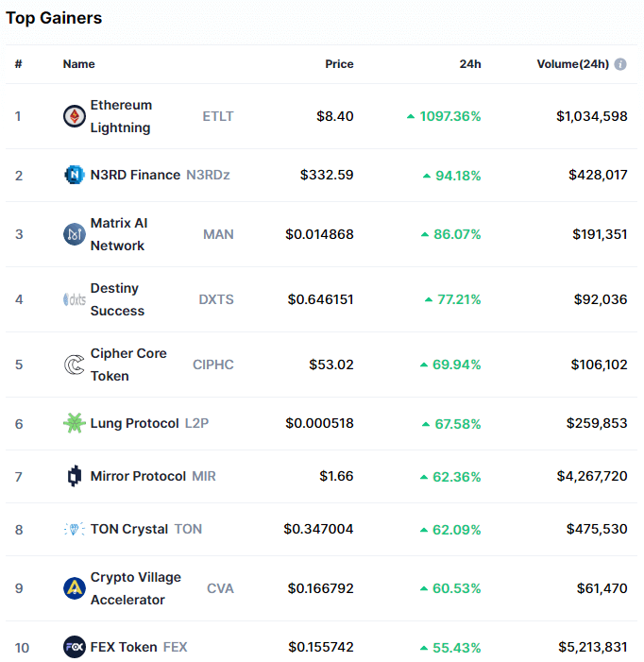Click the Crypto Village Accelerator logo

pos(75,588)
